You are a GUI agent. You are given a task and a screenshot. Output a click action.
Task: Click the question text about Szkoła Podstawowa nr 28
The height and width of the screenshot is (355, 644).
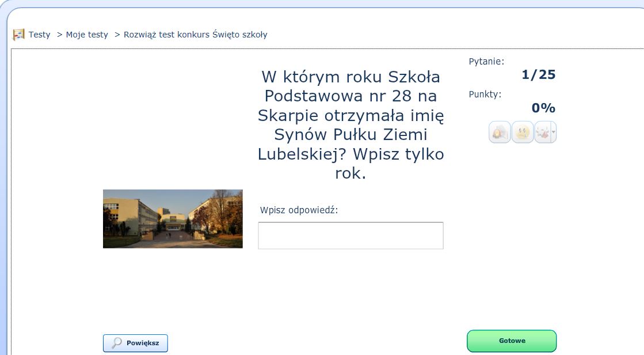click(350, 124)
